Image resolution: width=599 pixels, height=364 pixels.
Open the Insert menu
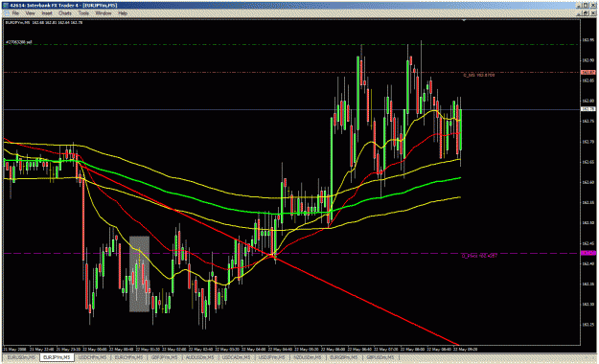47,13
